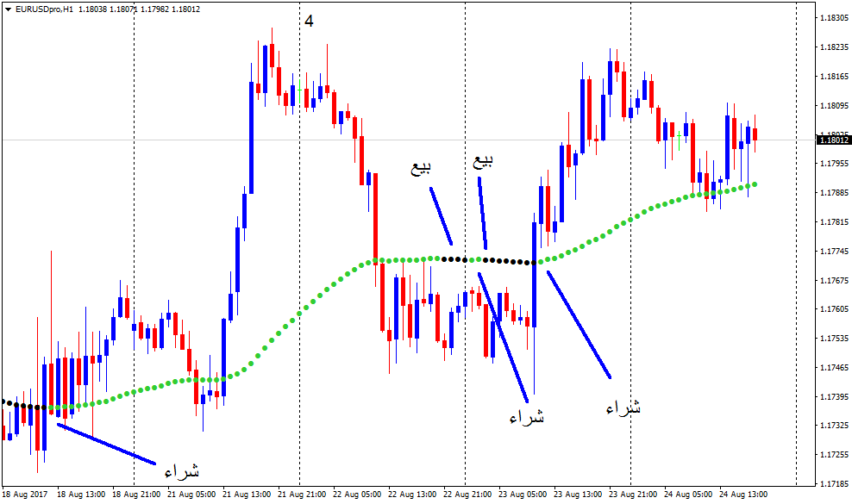Click price level 1.18305 on the price scale

coord(834,17)
